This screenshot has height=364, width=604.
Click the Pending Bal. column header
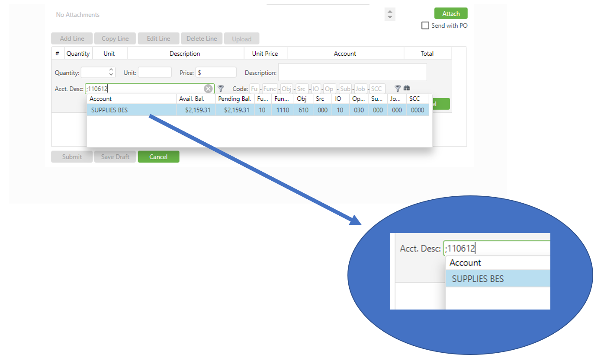tap(235, 99)
